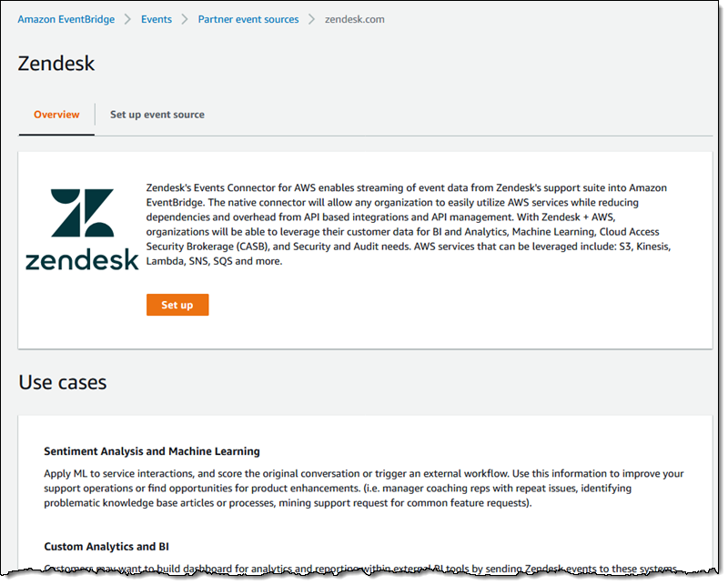Select the Sentiment Analysis and Machine Learning heading
The image size is (728, 585).
[152, 451]
